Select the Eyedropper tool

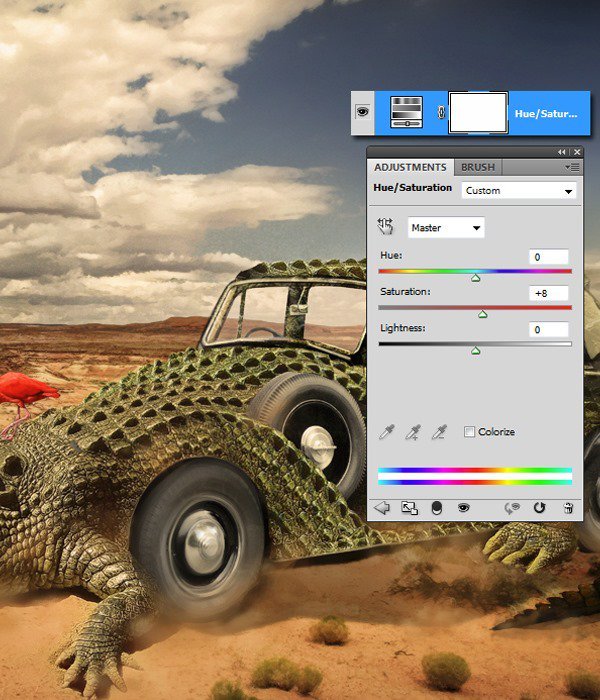pyautogui.click(x=387, y=432)
